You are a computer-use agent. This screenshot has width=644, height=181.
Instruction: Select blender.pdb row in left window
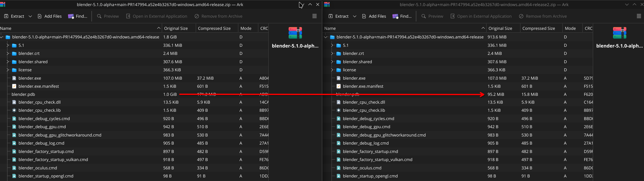[x=23, y=94]
